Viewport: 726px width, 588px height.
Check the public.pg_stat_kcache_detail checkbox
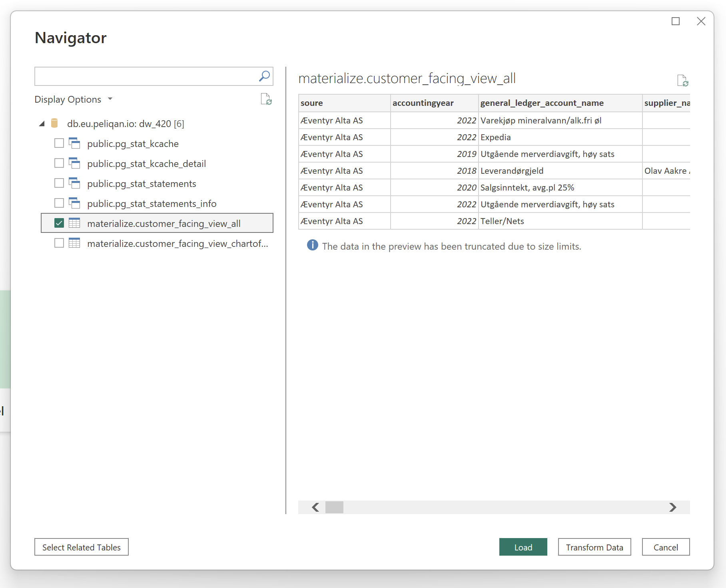[x=59, y=163]
